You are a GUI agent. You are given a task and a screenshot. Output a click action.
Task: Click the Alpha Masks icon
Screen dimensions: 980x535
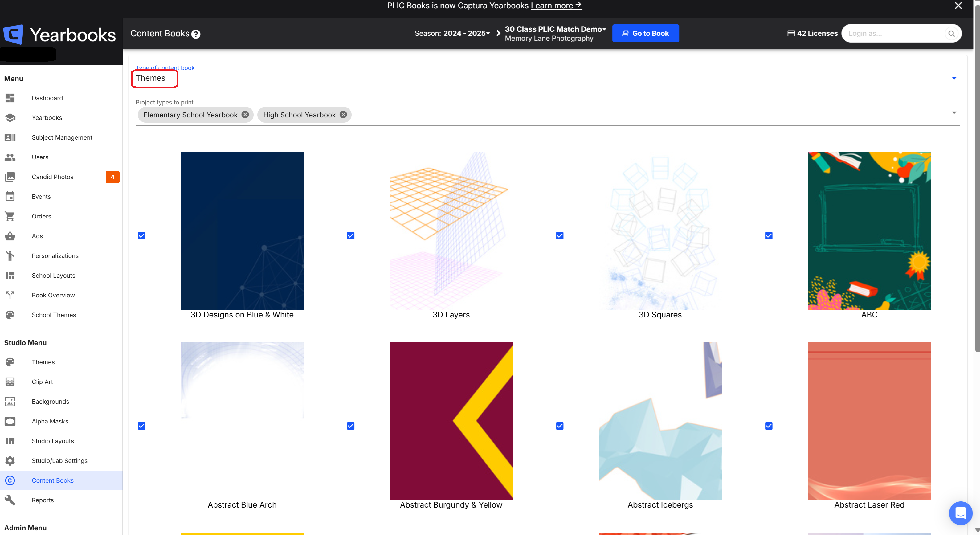(x=10, y=421)
